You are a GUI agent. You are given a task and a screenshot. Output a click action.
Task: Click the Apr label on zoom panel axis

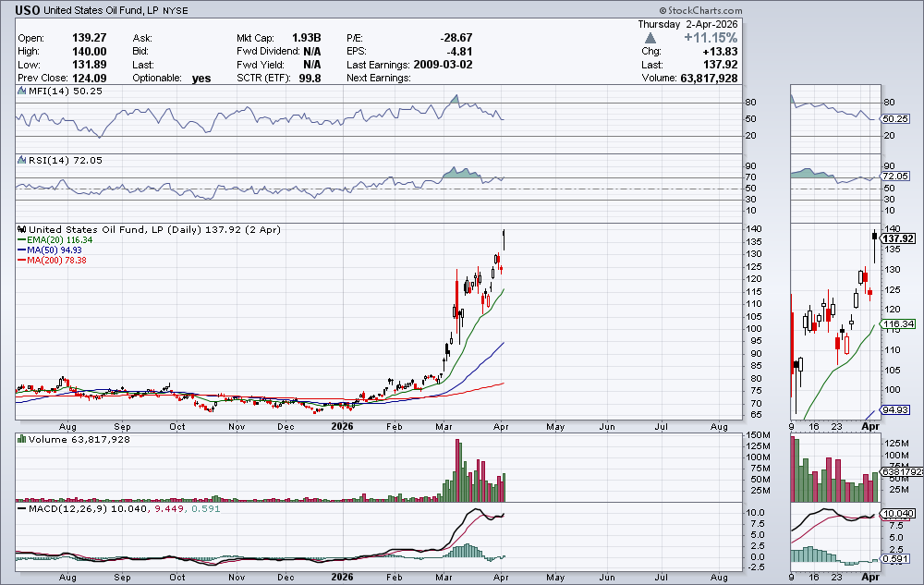pos(870,426)
